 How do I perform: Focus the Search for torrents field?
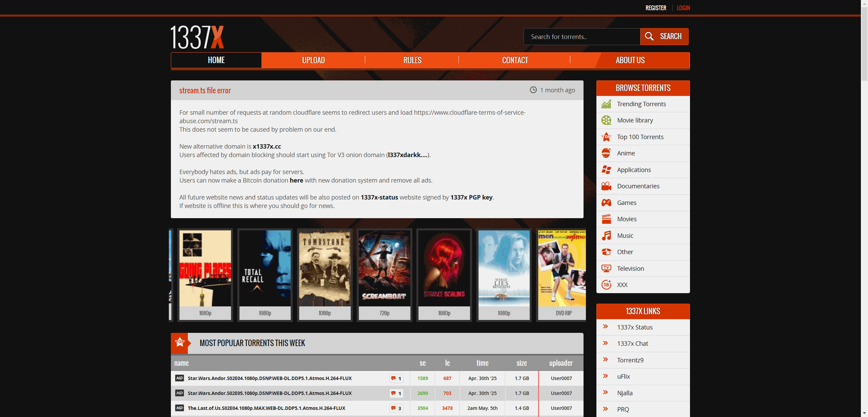(581, 37)
